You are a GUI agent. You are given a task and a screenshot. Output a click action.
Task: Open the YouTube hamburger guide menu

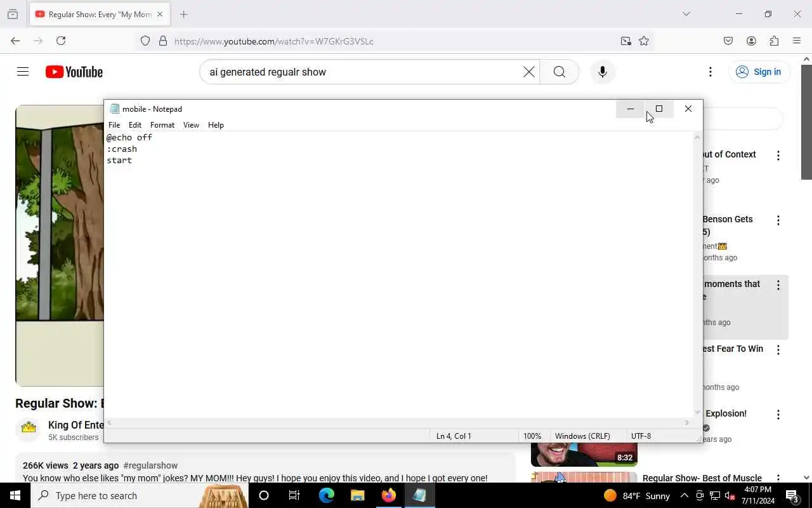(x=23, y=72)
